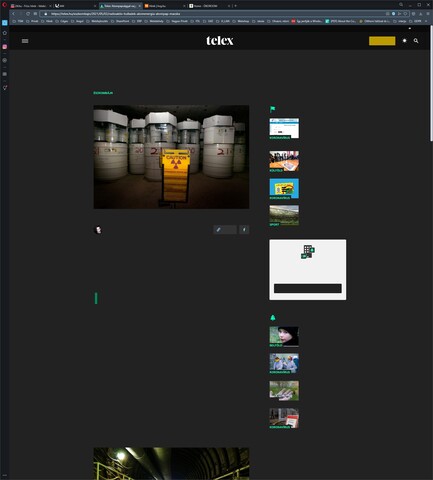
Task: Open the Sport landscape thumbnail
Action: [x=284, y=215]
